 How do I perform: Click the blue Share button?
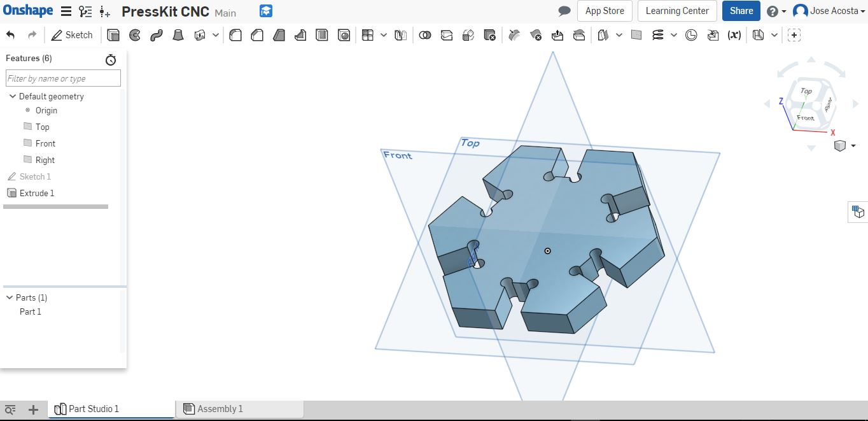pyautogui.click(x=741, y=11)
